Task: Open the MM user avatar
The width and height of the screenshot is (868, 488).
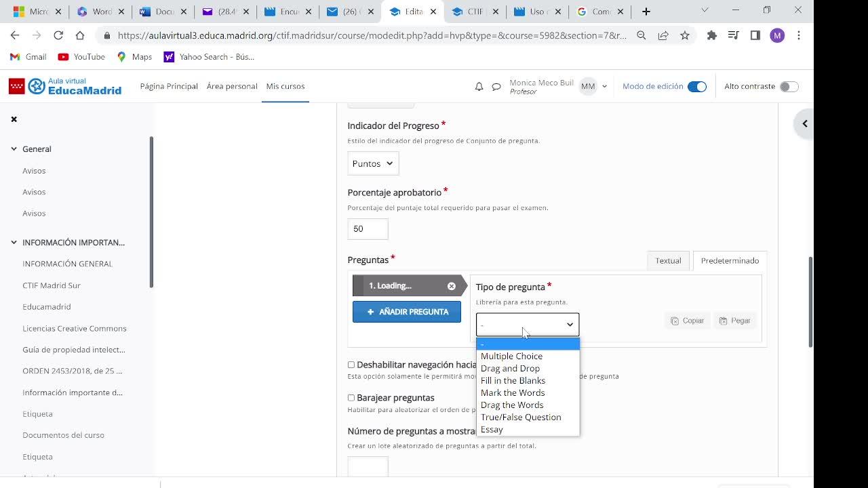Action: [588, 87]
